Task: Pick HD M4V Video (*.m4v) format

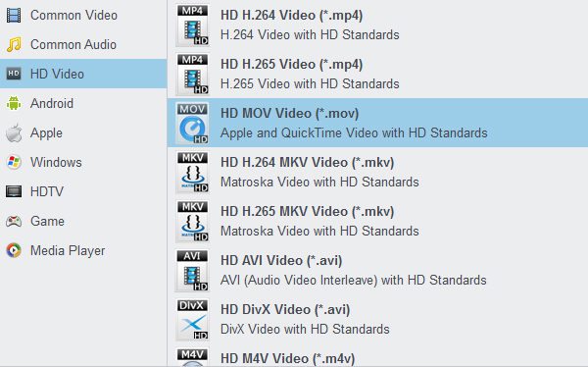Action: click(377, 357)
